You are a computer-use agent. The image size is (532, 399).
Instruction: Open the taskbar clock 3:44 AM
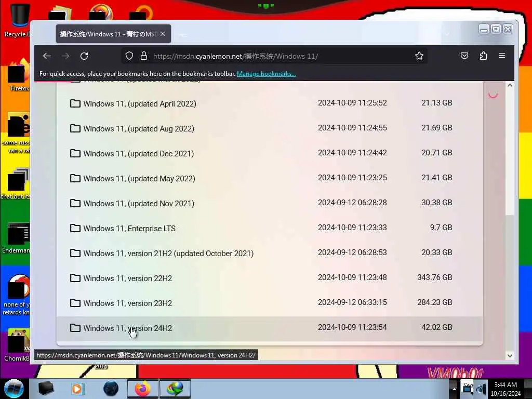[506, 389]
